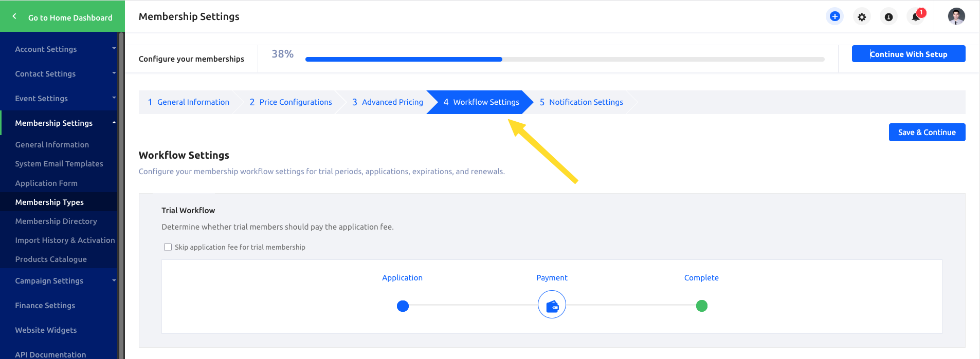Screen dimensions: 980x359
Task: Expand the Account Settings menu
Action: click(59, 49)
